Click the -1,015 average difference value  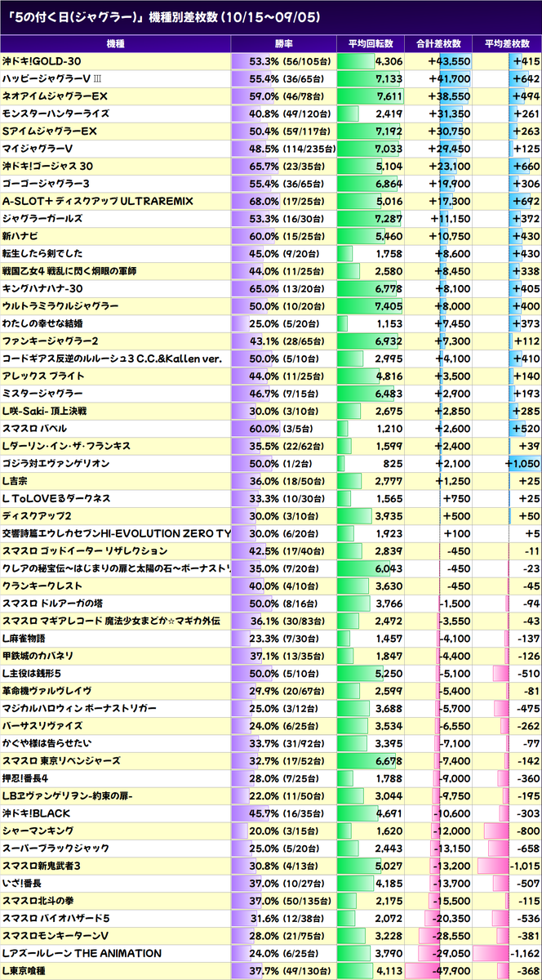point(523,865)
